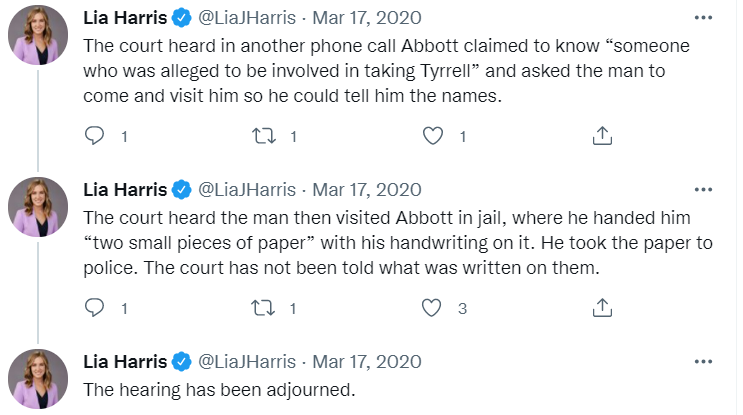Click Lia Harris avatar on first tweet
The image size is (743, 415).
(38, 39)
